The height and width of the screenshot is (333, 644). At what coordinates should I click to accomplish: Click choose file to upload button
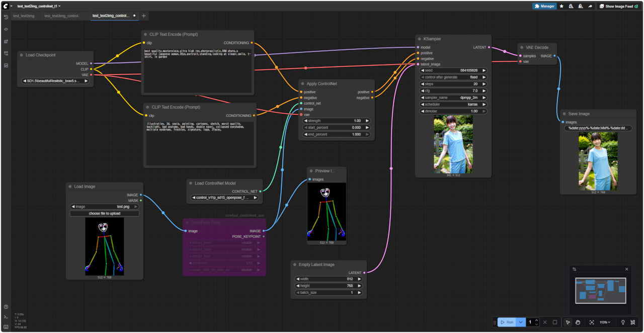[x=105, y=214]
